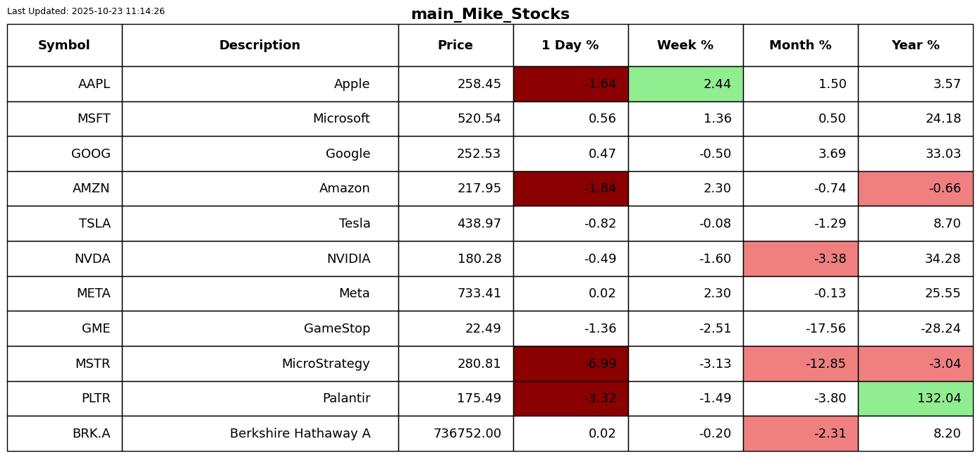Click the Week % column header

685,46
